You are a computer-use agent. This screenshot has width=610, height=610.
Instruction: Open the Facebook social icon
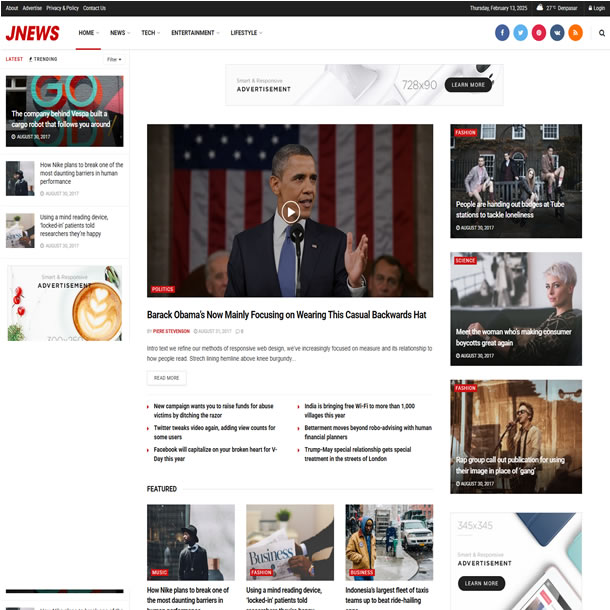click(502, 33)
